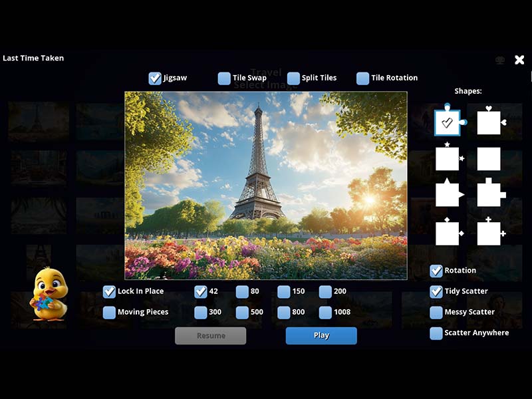Screen dimensions: 532x399
Task: Click the small icon beside the close button
Action: click(x=499, y=59)
